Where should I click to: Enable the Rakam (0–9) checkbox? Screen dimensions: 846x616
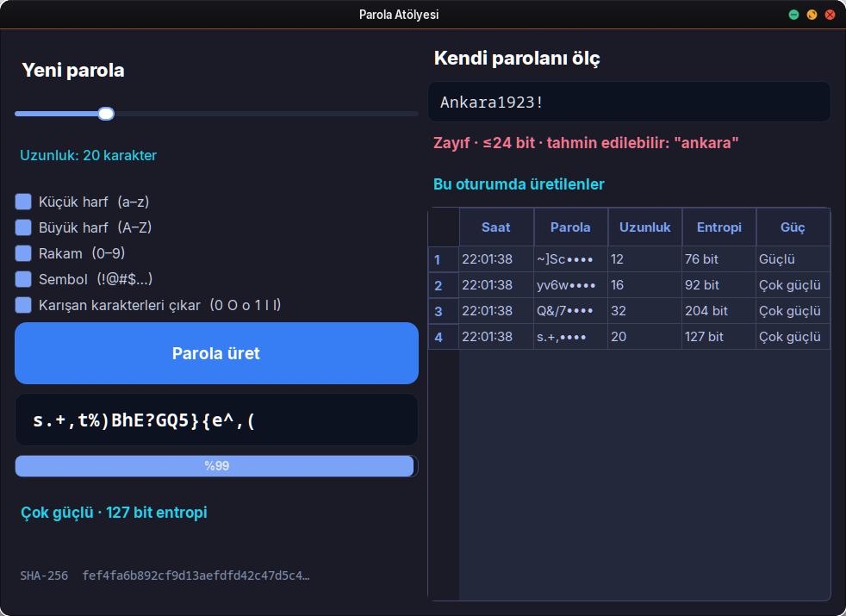pyautogui.click(x=23, y=253)
